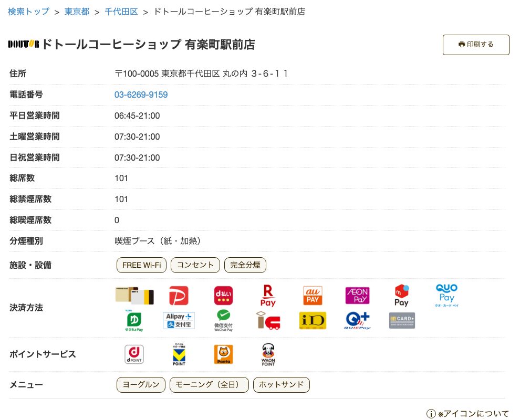Select the ヨーグルン menu tag
Image resolution: width=520 pixels, height=420 pixels.
141,384
